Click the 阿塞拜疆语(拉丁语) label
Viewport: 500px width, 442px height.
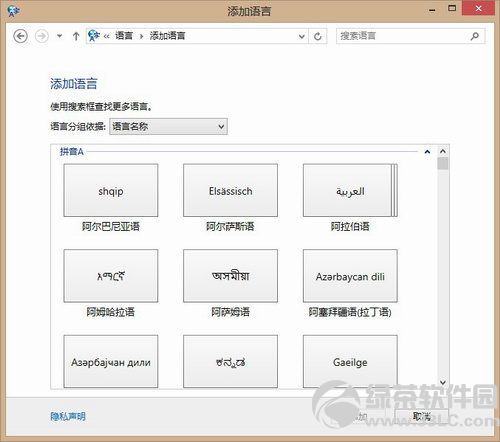point(350,312)
